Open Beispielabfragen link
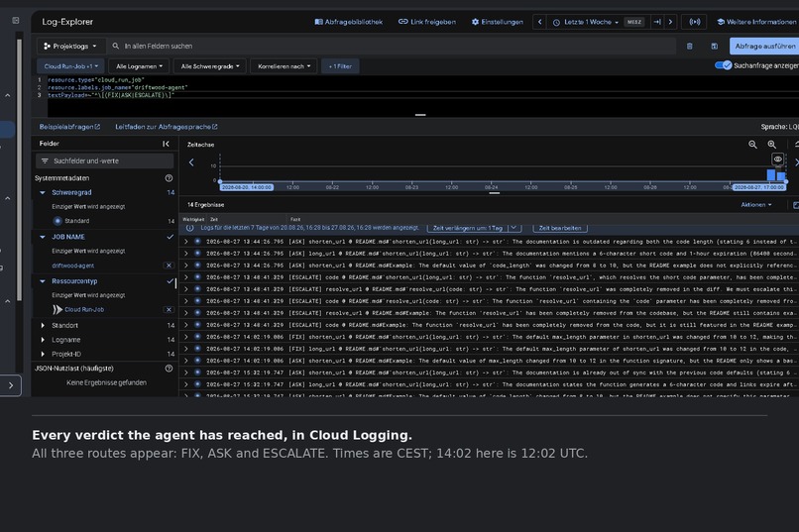The height and width of the screenshot is (532, 799). [69, 127]
